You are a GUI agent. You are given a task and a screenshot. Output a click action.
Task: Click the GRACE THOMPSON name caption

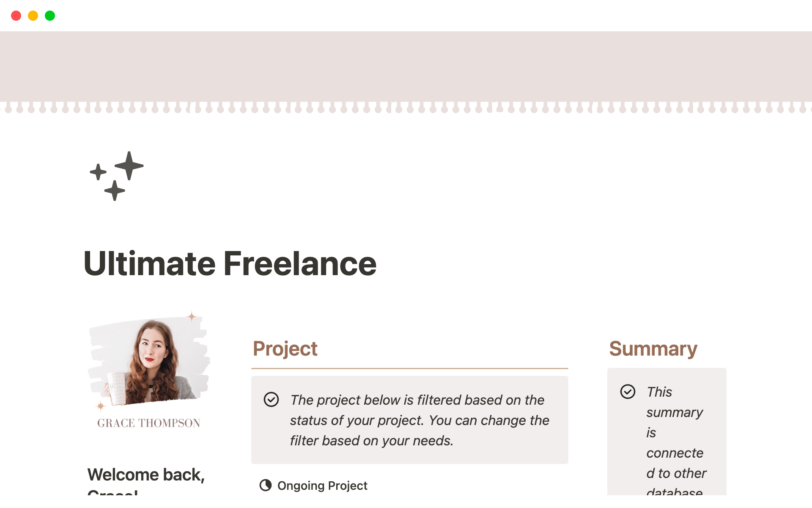149,423
